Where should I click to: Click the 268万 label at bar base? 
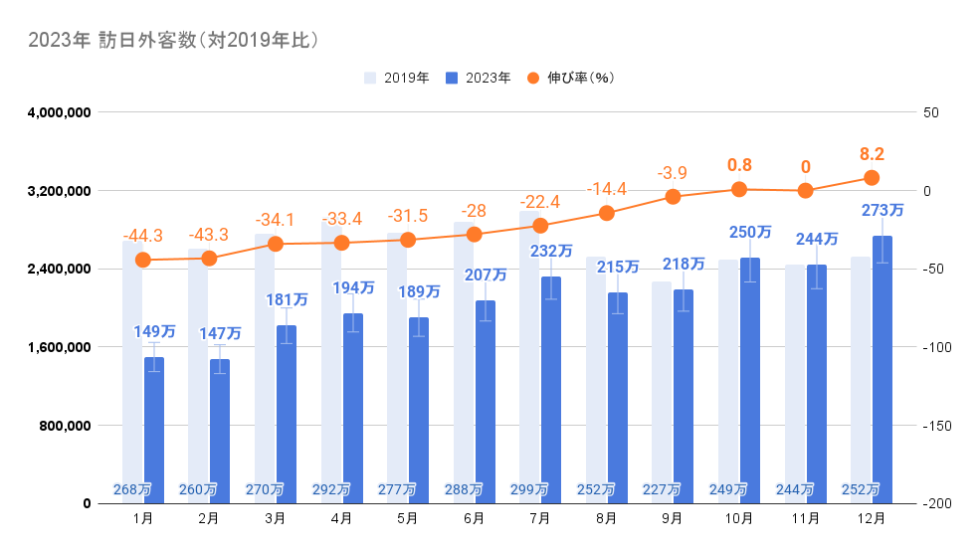click(x=132, y=489)
